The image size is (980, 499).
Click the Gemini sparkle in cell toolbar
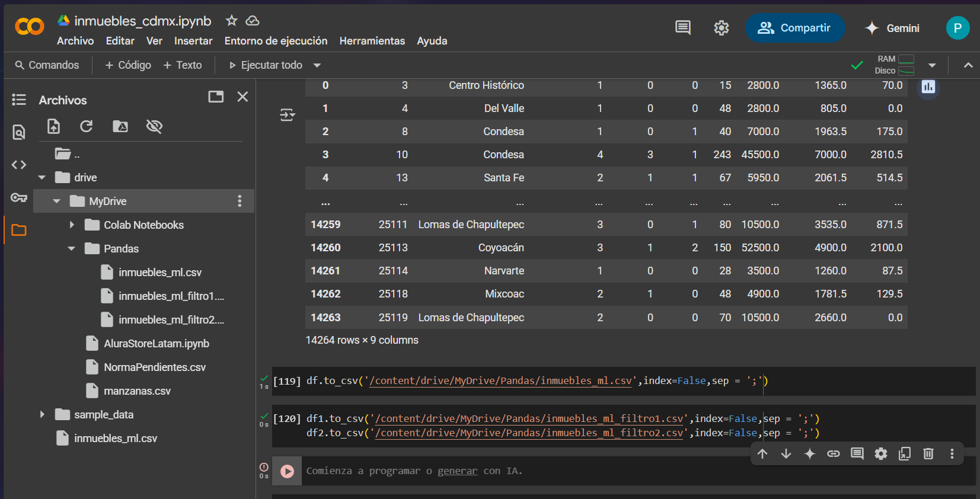[x=810, y=453]
